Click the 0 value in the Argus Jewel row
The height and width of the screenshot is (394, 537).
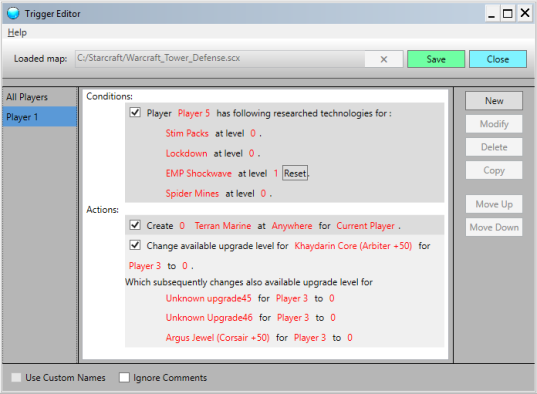pyautogui.click(x=350, y=338)
